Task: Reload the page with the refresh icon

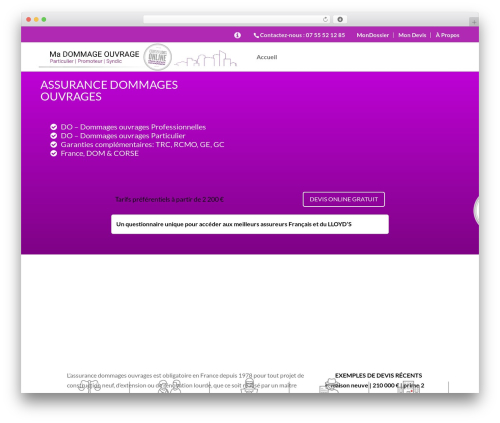Action: pos(325,19)
